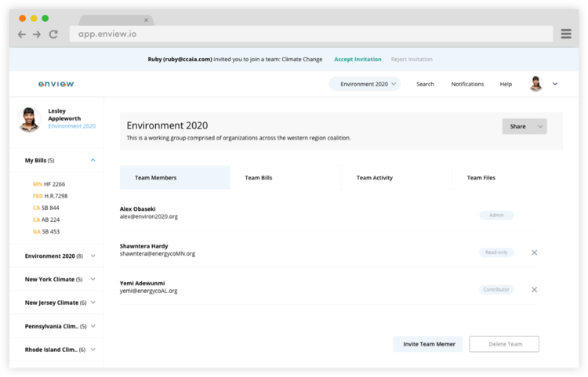This screenshot has width=588, height=377.
Task: Click the browser forward arrow
Action: click(x=37, y=34)
